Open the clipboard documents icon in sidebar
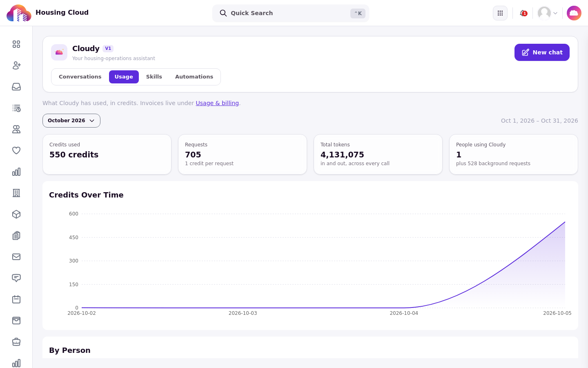588x368 pixels. pos(16,236)
